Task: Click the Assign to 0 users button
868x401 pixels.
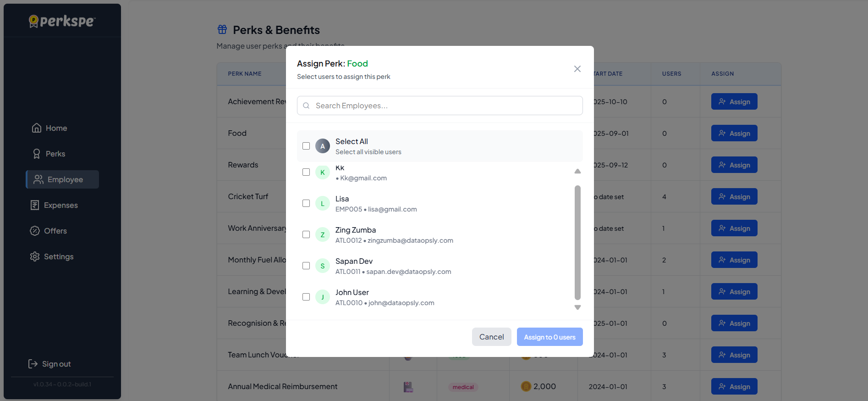Action: click(549, 337)
